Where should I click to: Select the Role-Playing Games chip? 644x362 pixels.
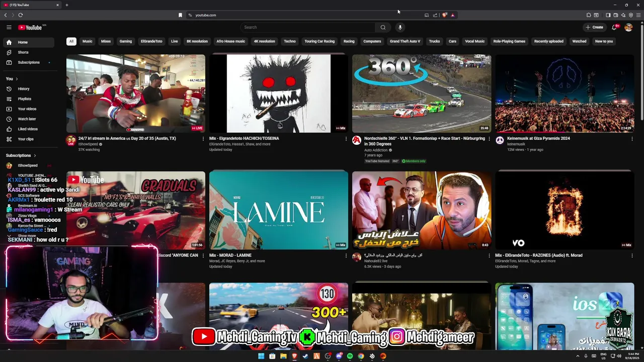coord(509,41)
